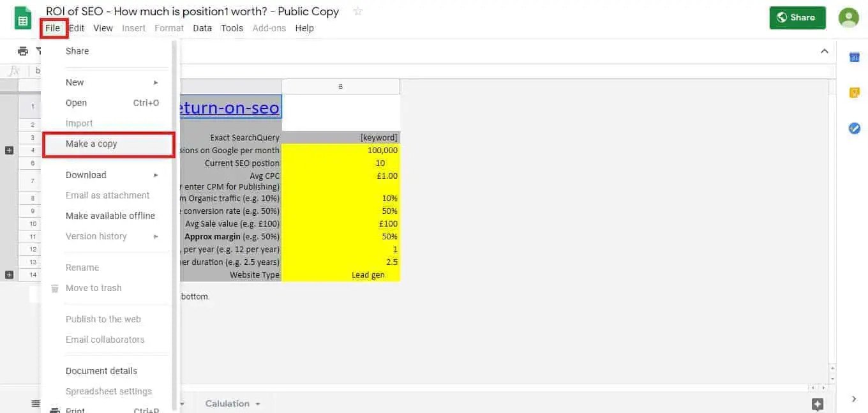Open the File menu
Screen dimensions: 868x413
(x=53, y=28)
